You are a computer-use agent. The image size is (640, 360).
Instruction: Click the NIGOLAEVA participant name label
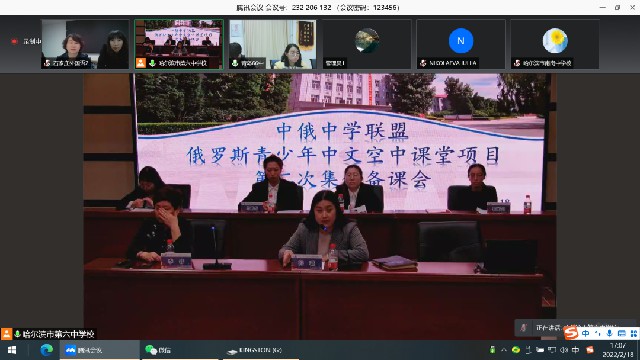coord(453,63)
